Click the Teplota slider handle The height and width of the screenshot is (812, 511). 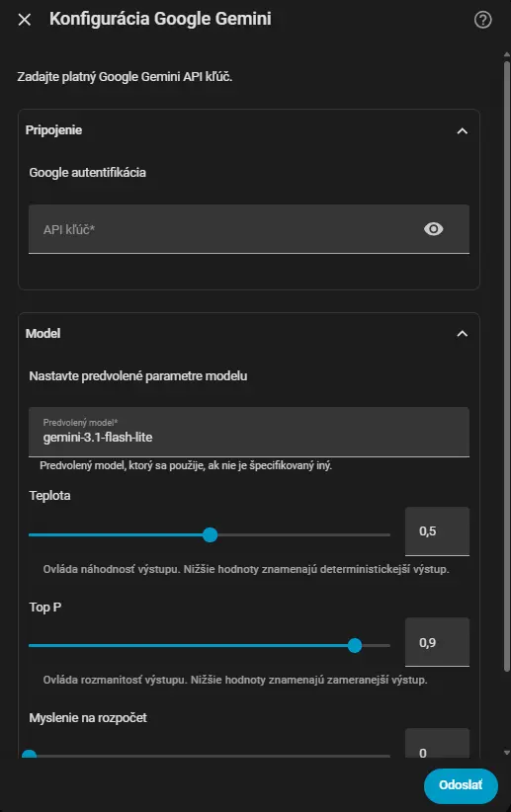pyautogui.click(x=210, y=535)
